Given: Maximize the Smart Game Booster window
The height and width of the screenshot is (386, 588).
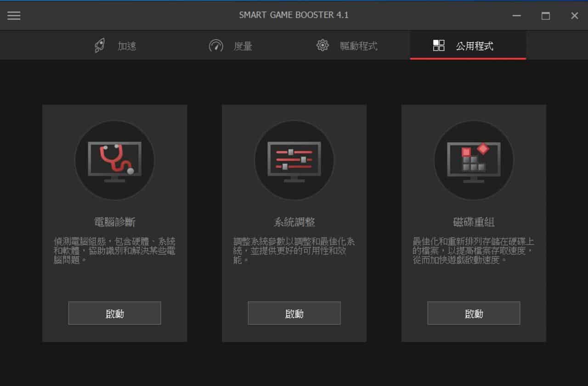Looking at the screenshot, I should (546, 16).
